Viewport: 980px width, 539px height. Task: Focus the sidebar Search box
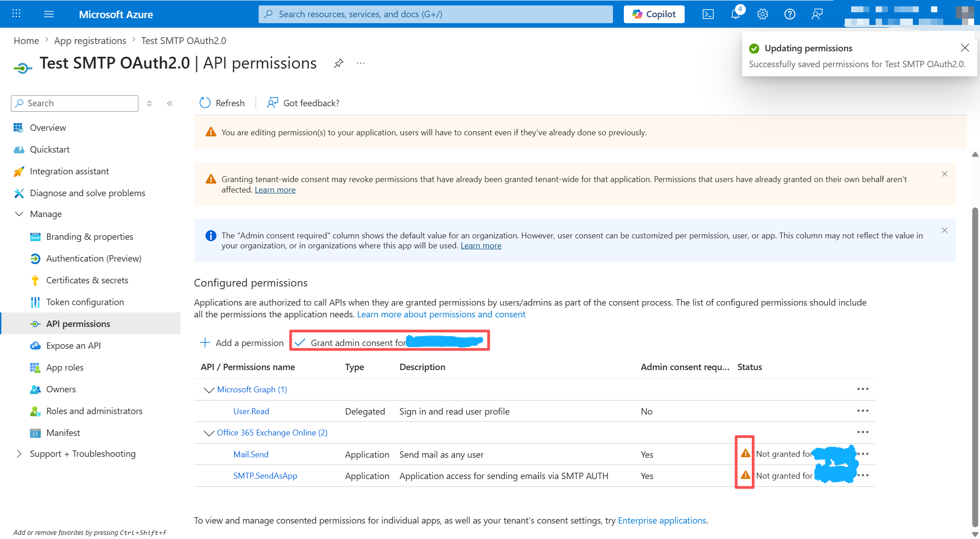click(75, 103)
